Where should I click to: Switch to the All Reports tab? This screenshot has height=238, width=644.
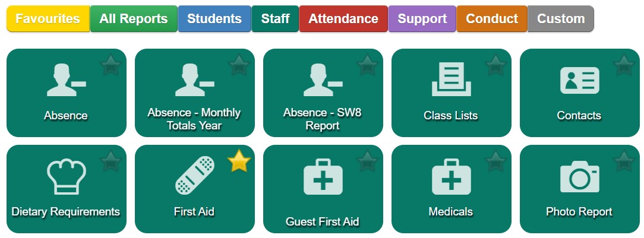pyautogui.click(x=134, y=18)
